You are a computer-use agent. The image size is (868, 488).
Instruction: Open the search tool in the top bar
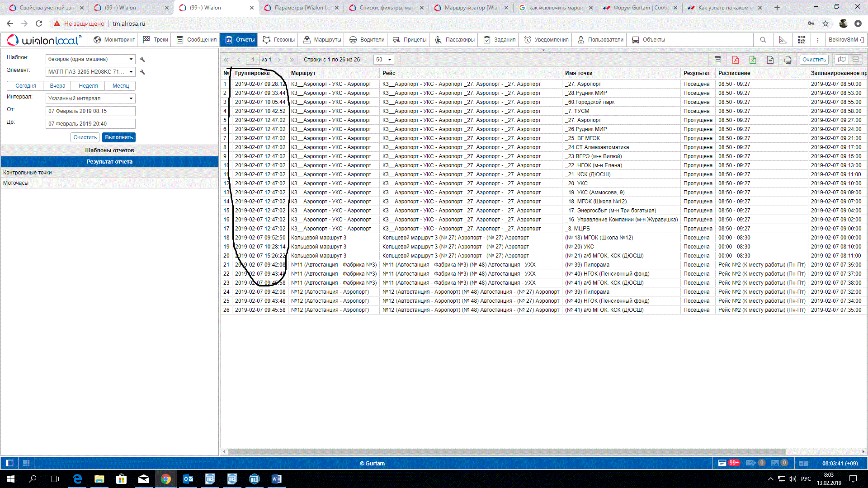(x=763, y=40)
